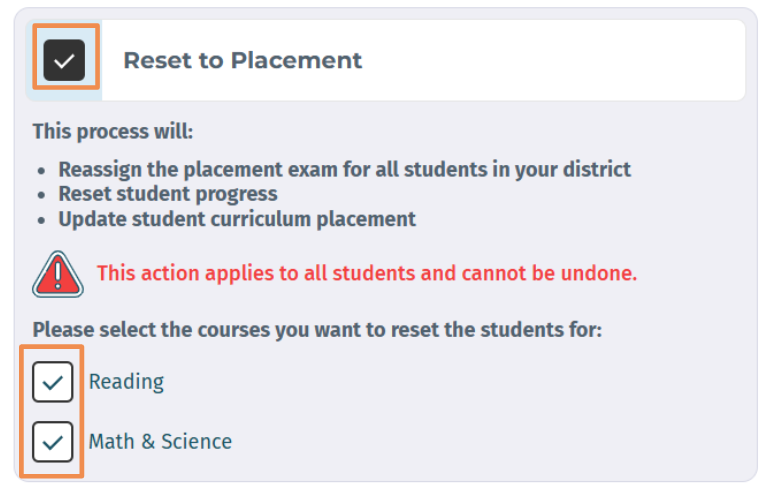The height and width of the screenshot is (493, 764).
Task: Deselect the Math & Science checkbox
Action: coord(53,442)
